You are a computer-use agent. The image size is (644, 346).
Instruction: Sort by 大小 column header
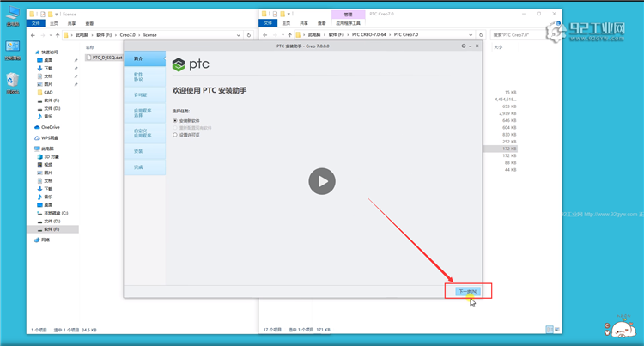pos(498,47)
